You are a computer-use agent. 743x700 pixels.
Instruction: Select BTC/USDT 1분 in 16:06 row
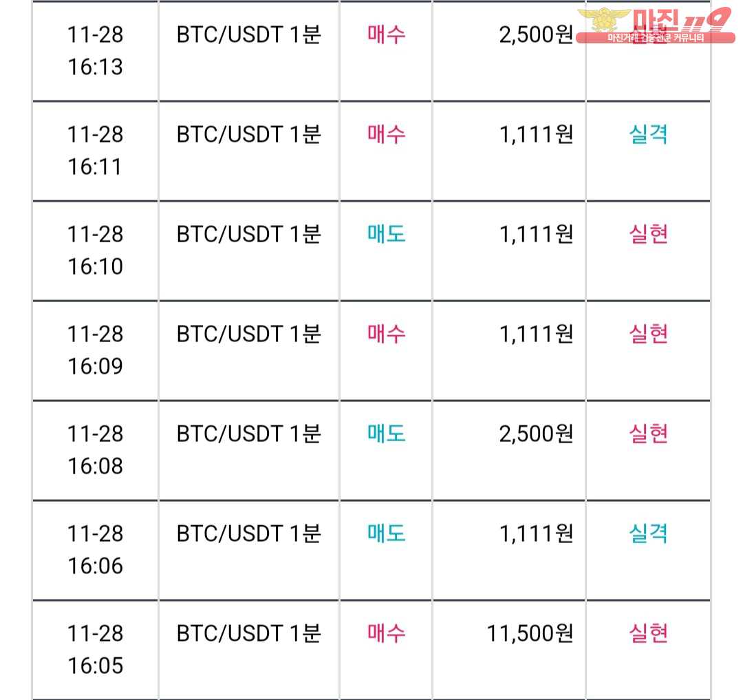(x=249, y=533)
